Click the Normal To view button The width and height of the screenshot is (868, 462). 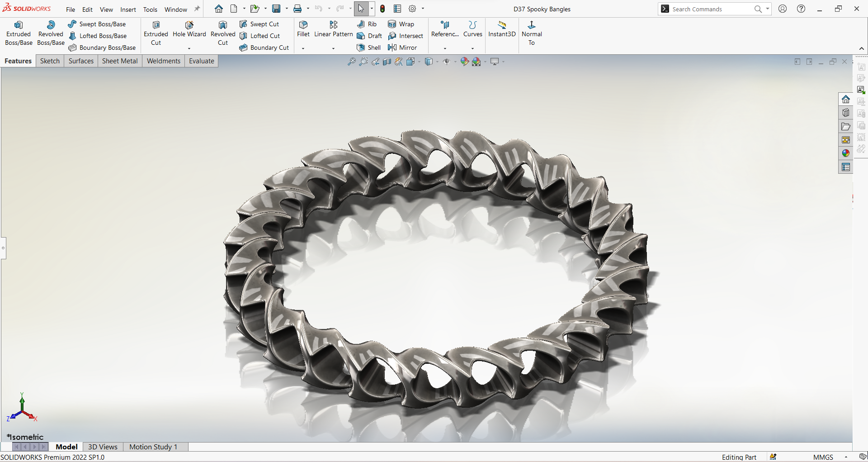(532, 33)
